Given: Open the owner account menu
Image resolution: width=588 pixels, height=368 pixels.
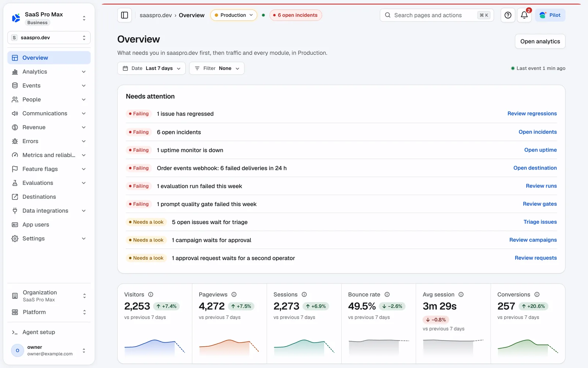Looking at the screenshot, I should coord(49,351).
